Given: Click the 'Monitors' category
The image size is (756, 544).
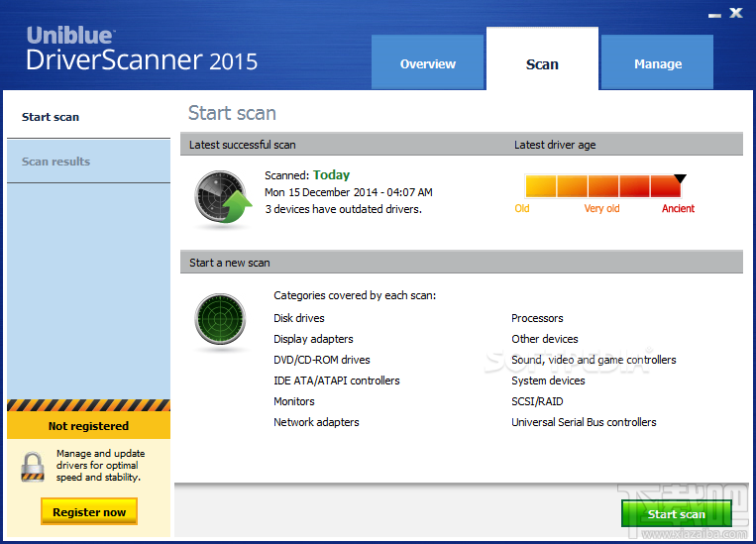Looking at the screenshot, I should click(x=294, y=401).
